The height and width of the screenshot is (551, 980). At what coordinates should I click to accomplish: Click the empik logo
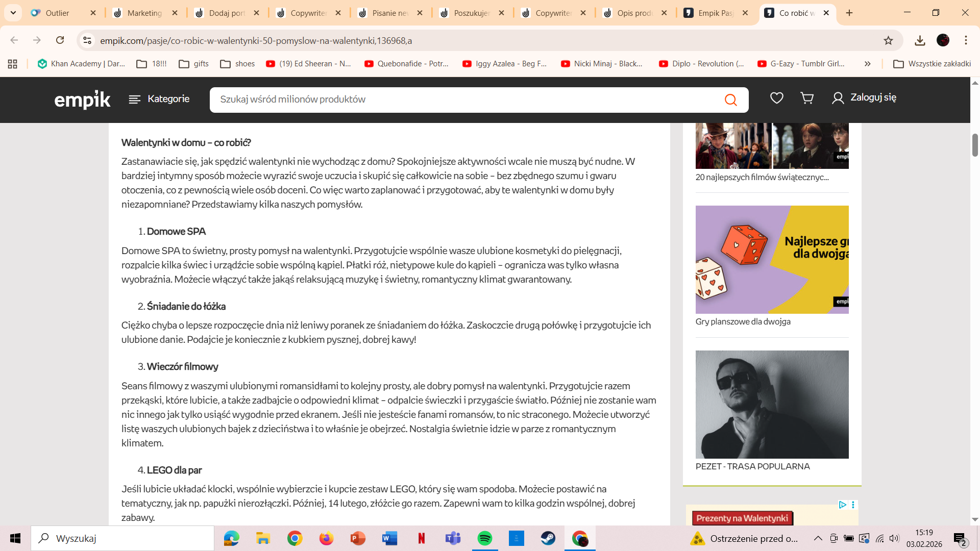82,99
